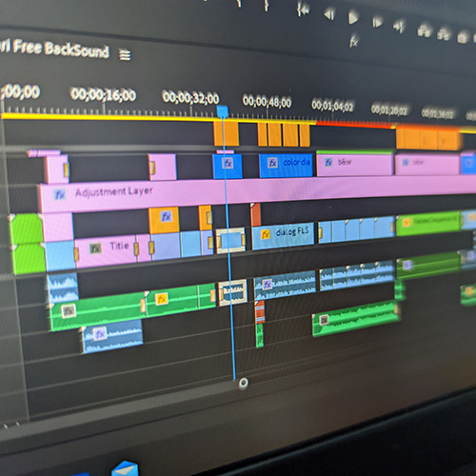The image size is (476, 476).
Task: Open the sequence panel hamburger menu
Action: point(125,55)
